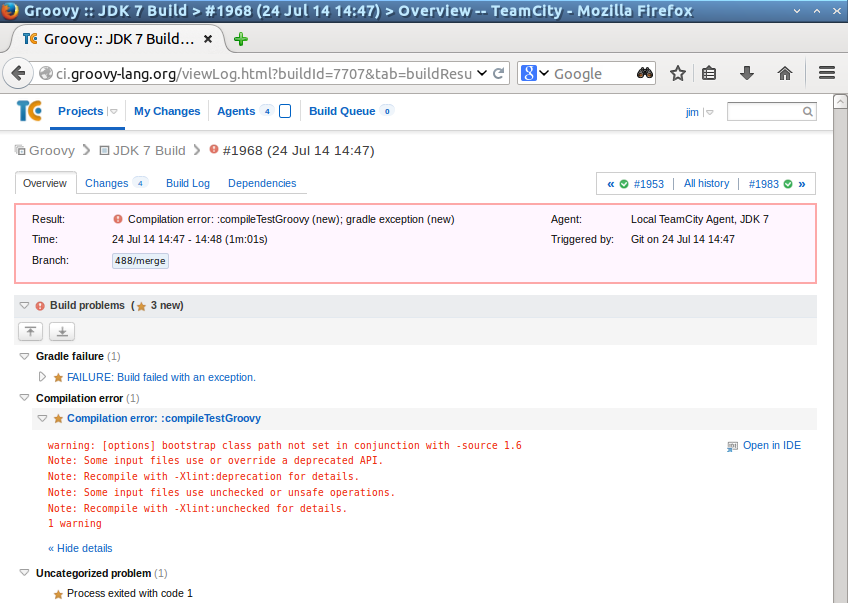
Task: Click the Firefox URL address field
Action: point(264,73)
